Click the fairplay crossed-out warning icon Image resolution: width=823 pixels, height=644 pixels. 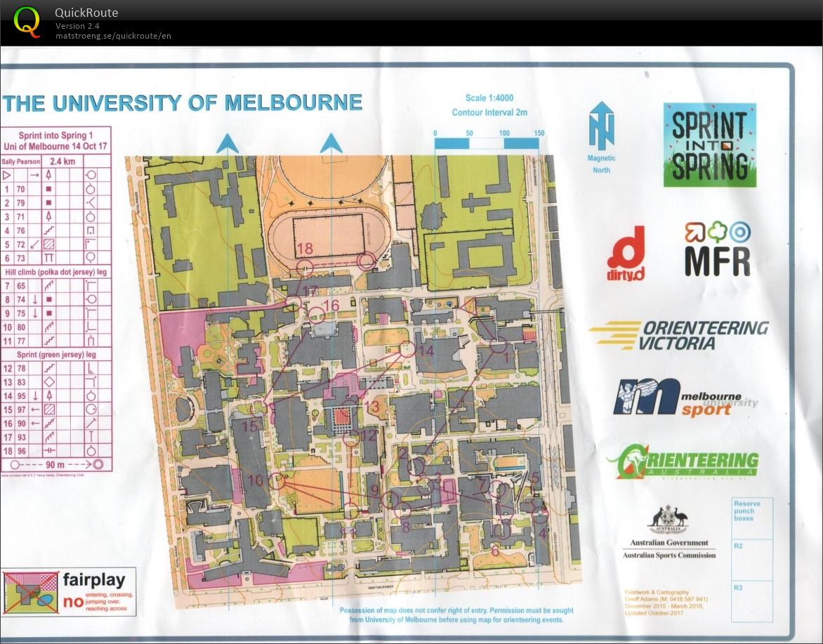tap(31, 591)
